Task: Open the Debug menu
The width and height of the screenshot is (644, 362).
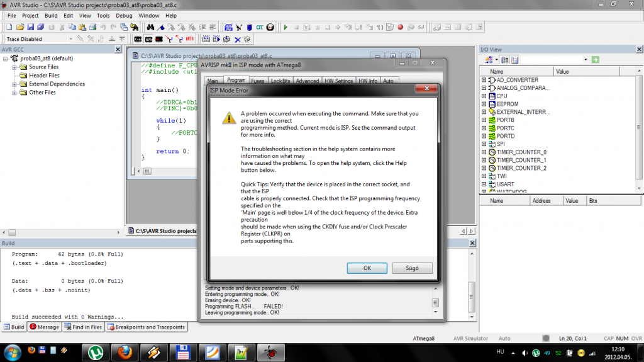Action: click(x=124, y=16)
